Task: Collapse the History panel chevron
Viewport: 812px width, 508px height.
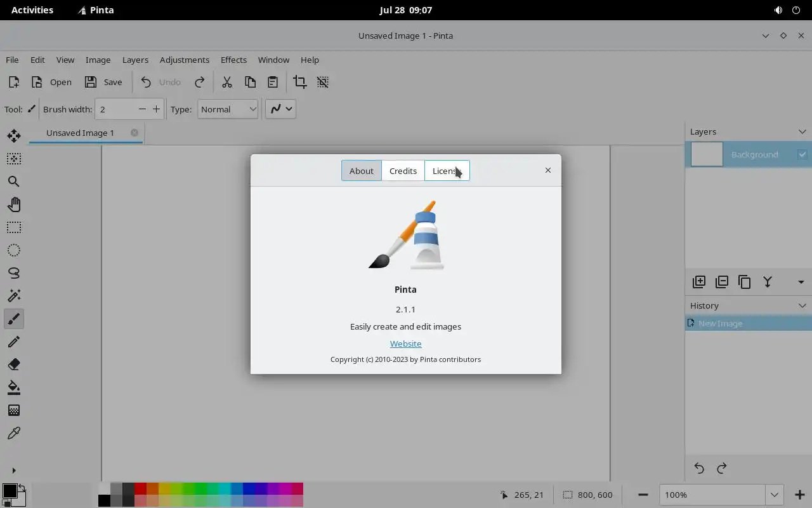Action: [x=802, y=305]
